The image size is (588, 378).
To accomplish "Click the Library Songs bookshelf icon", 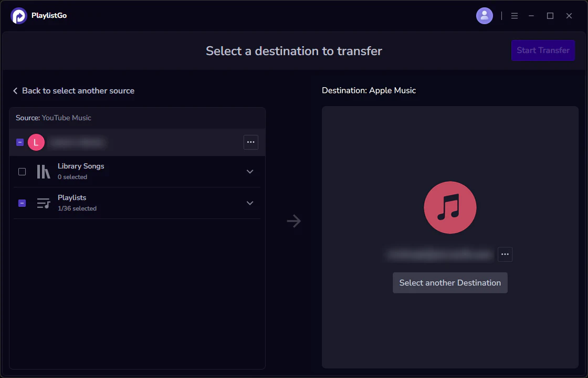I will (44, 171).
